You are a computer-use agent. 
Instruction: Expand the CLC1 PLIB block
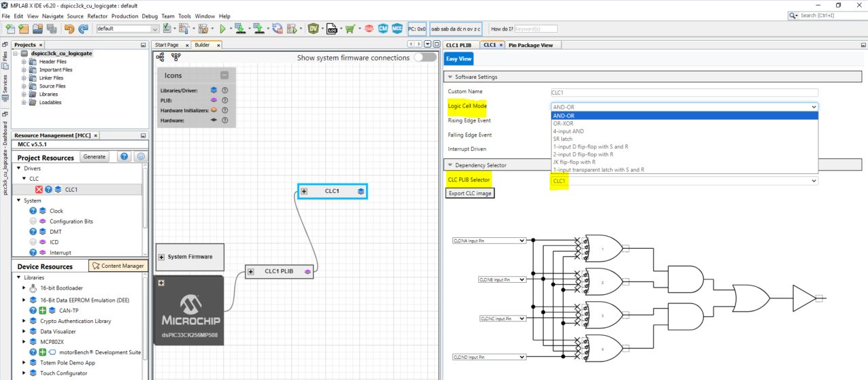point(250,271)
